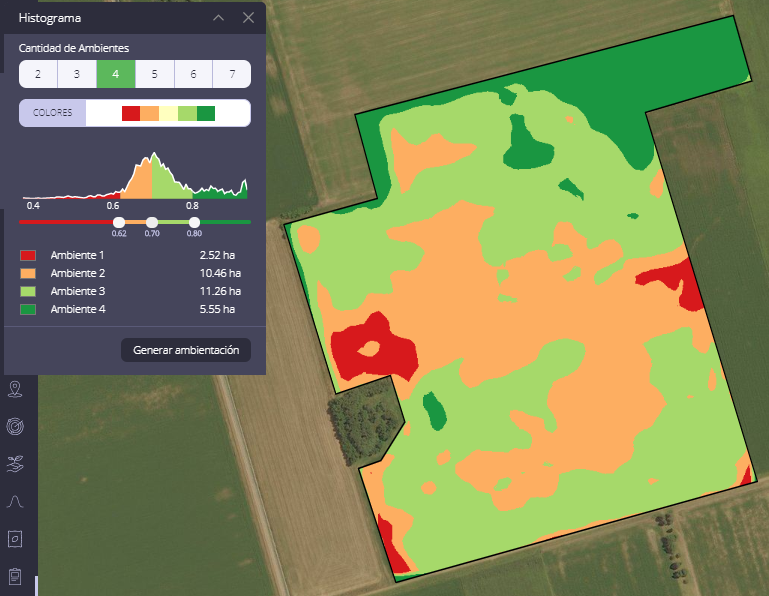The image size is (769, 596).
Task: Click the orange Ambiente 2 legend swatch
Action: point(28,273)
